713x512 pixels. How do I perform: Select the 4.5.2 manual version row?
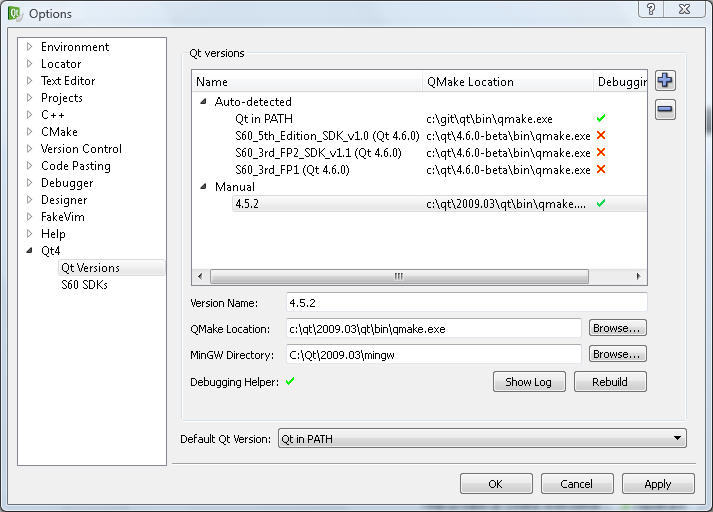coord(247,203)
